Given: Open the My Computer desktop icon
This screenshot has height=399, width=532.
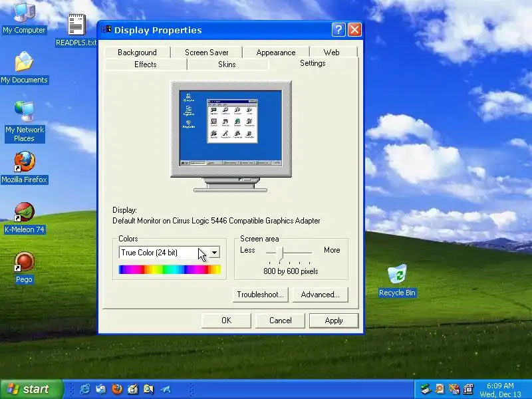Looking at the screenshot, I should click(x=24, y=18).
